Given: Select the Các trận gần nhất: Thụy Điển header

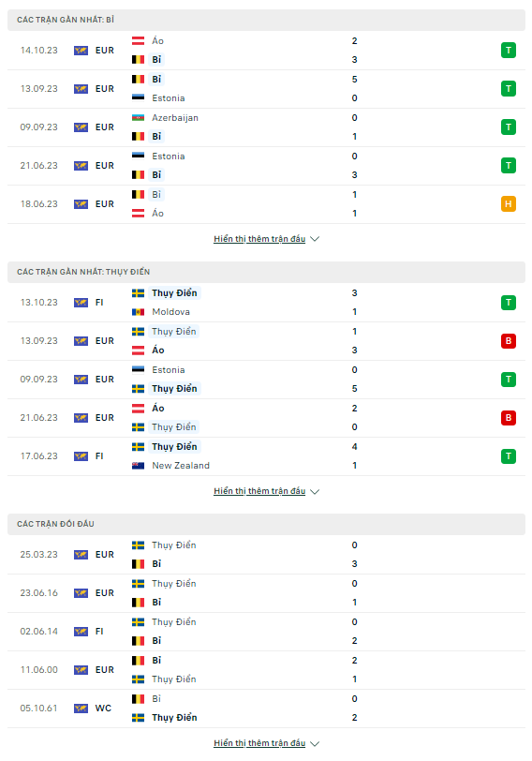Looking at the screenshot, I should 266,272.
